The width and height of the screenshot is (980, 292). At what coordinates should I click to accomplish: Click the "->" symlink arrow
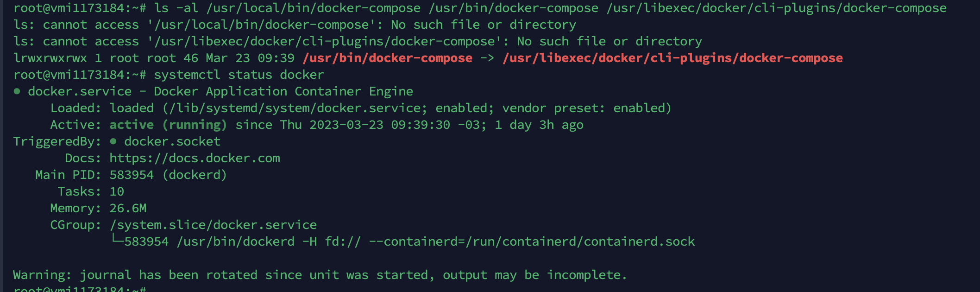pyautogui.click(x=487, y=58)
